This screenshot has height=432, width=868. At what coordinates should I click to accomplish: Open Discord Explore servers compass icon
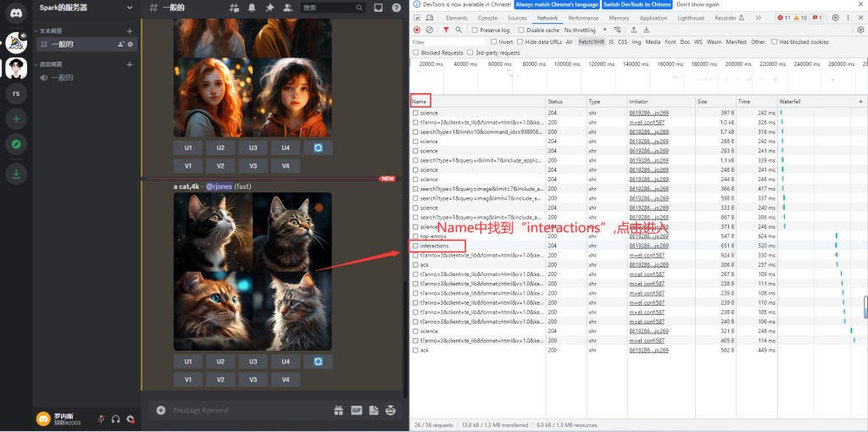(16, 145)
